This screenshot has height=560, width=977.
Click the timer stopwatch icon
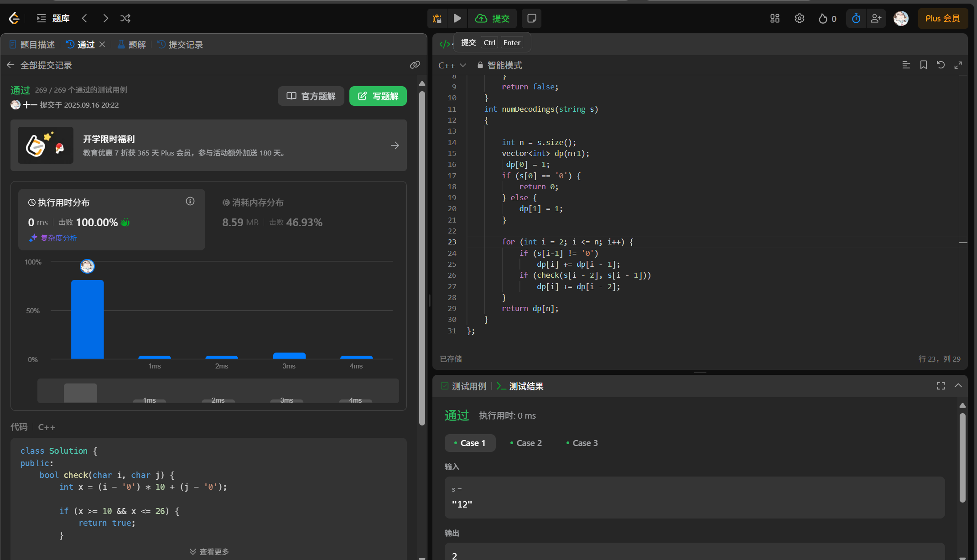pyautogui.click(x=856, y=18)
